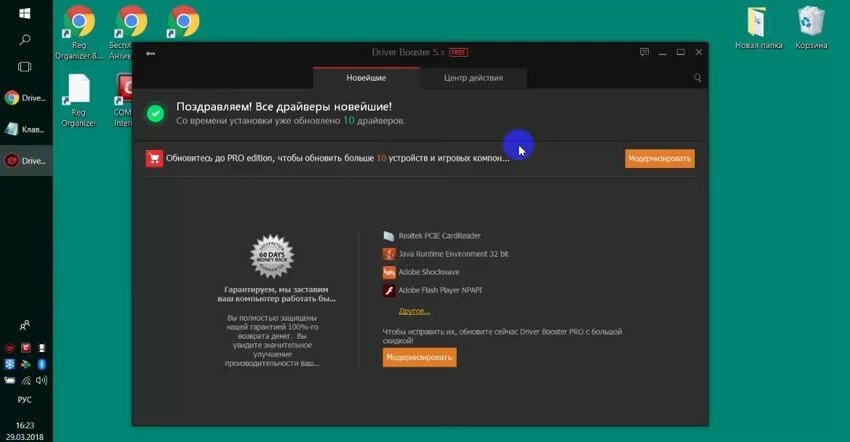The image size is (850, 442).
Task: Click Adobe Flash Player NPAPI text
Action: (x=440, y=290)
